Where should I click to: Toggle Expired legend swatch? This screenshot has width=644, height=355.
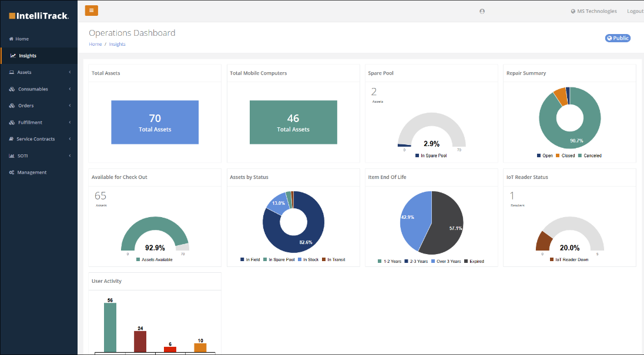466,262
